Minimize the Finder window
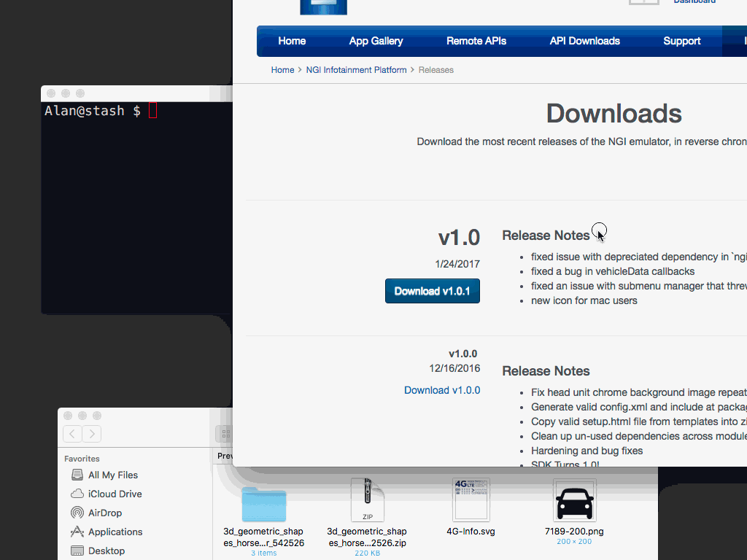Screen dimensions: 747x560 82,416
